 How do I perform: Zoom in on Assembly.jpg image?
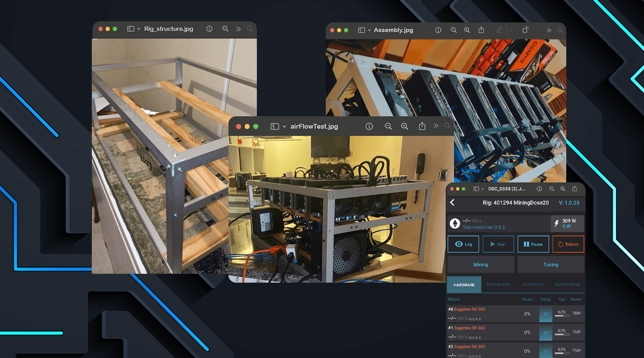click(x=467, y=30)
